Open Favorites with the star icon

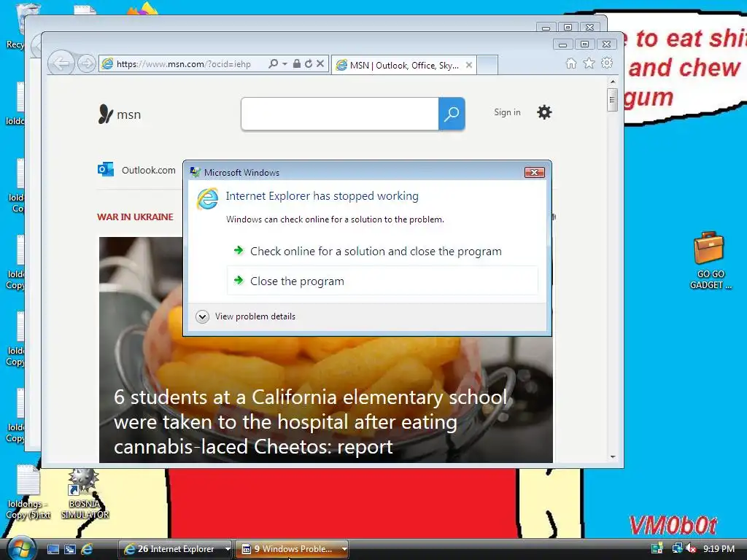589,63
